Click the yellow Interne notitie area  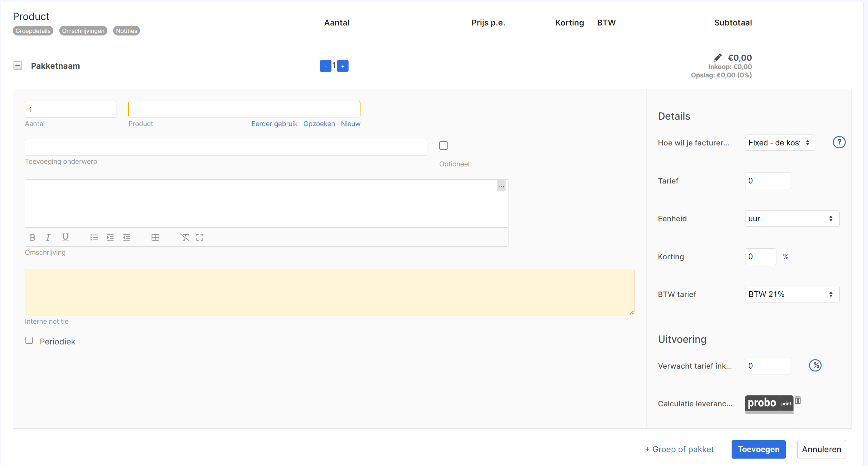click(x=330, y=292)
